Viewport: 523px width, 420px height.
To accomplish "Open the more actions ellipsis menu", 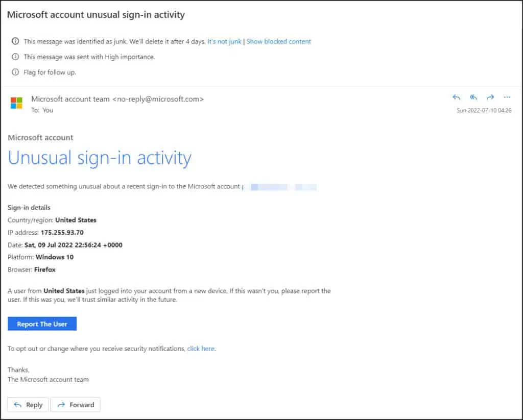I will point(507,97).
